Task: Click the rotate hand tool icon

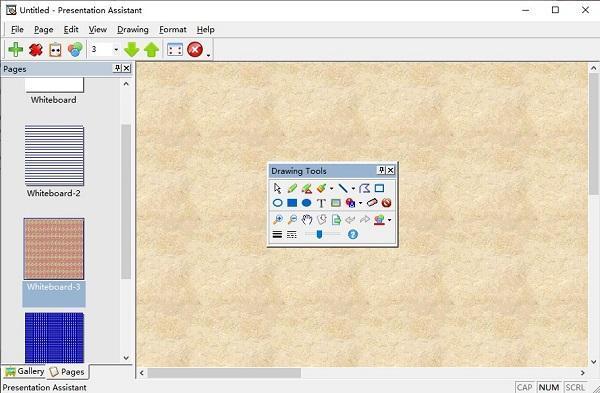Action: tap(321, 220)
